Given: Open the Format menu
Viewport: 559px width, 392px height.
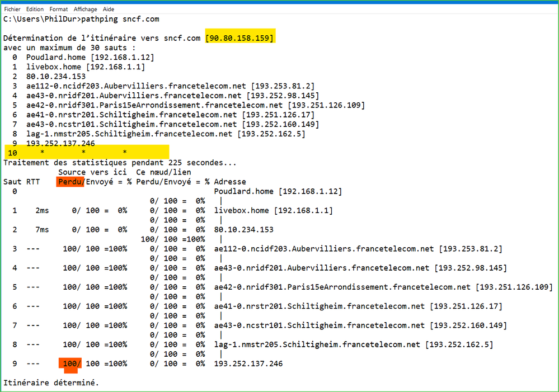Looking at the screenshot, I should coord(58,10).
